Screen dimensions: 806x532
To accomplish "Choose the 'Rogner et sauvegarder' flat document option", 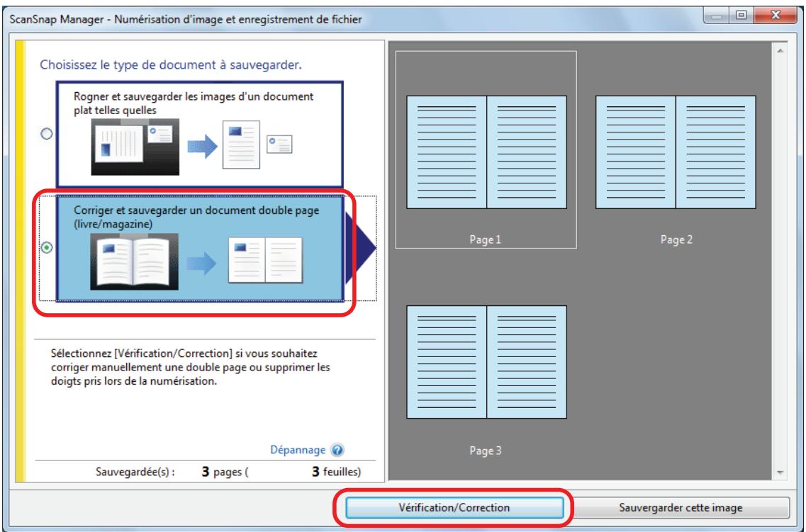I will [x=199, y=133].
